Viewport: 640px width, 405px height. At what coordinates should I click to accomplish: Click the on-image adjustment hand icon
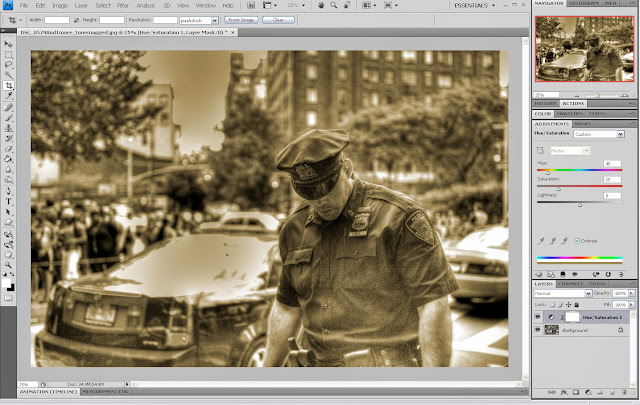pos(539,150)
